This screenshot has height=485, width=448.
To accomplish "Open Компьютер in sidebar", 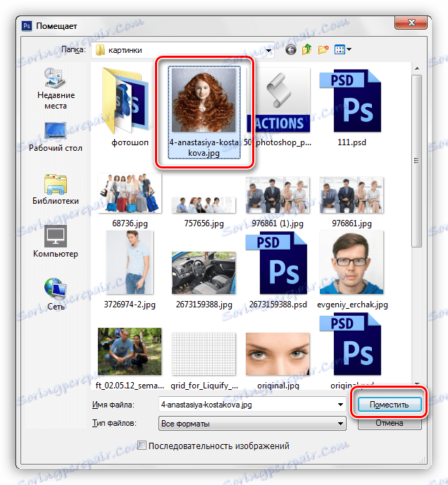I will 56,241.
